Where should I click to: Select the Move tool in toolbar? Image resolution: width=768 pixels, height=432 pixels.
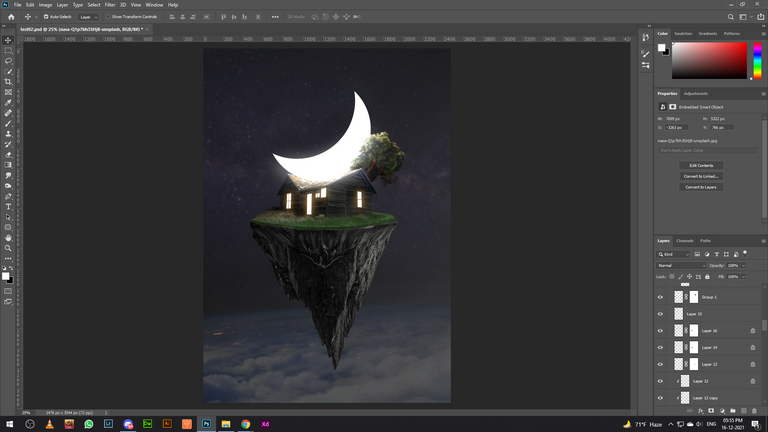(x=8, y=40)
